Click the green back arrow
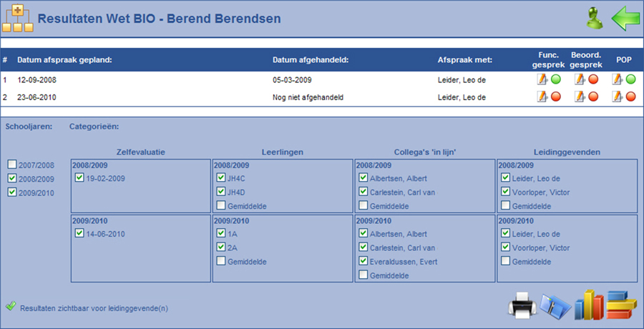Image resolution: width=644 pixels, height=329 pixels. pyautogui.click(x=625, y=18)
